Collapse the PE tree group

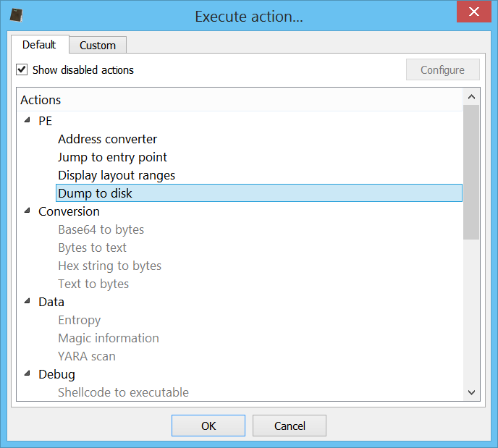(x=28, y=120)
